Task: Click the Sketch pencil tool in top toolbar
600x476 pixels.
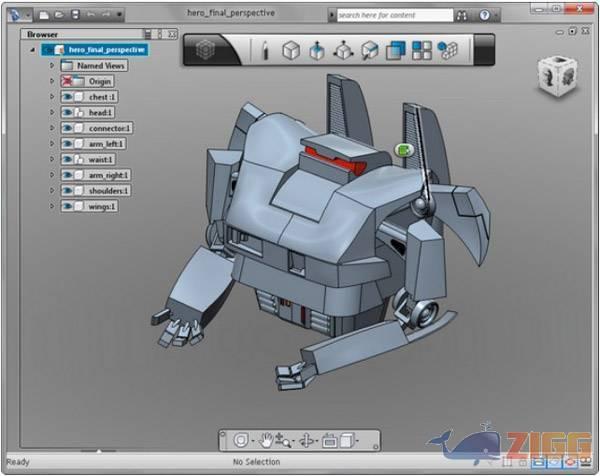Action: (x=265, y=50)
